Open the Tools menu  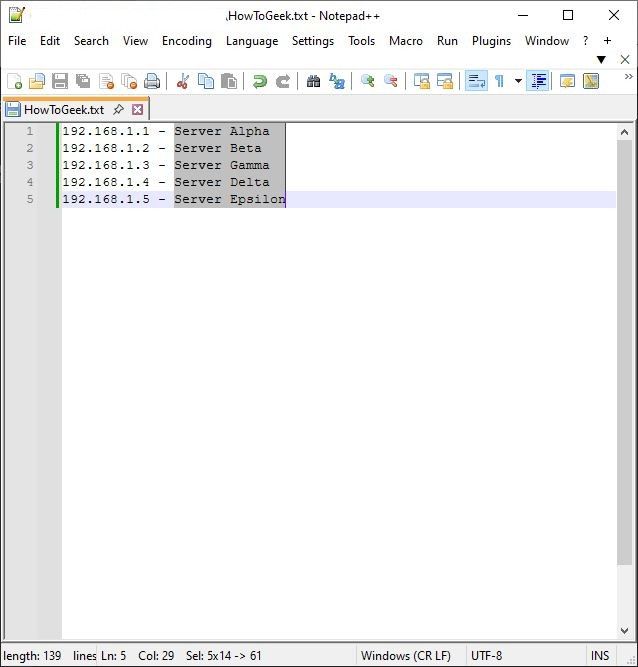[362, 41]
